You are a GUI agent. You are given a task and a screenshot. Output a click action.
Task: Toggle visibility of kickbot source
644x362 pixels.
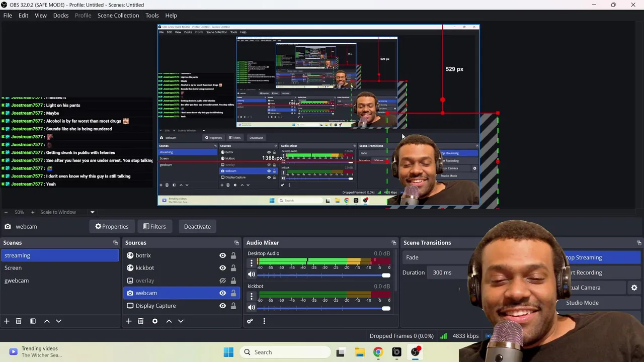click(x=222, y=268)
